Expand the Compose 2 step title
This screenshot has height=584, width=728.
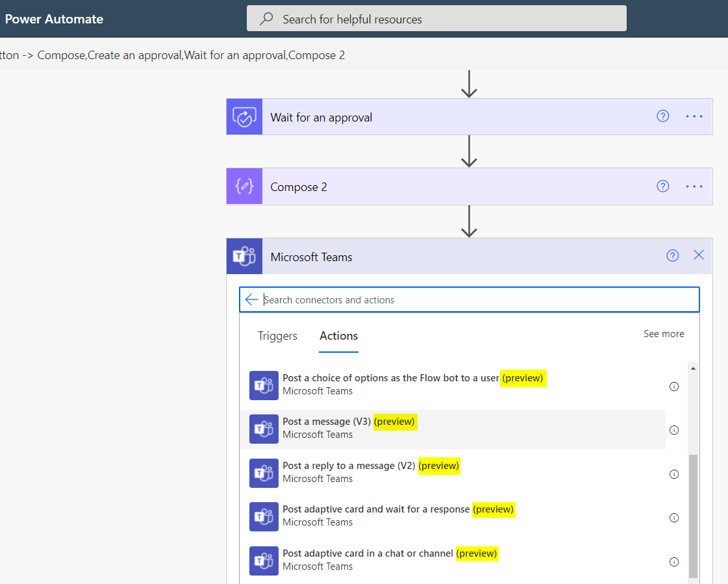[299, 187]
